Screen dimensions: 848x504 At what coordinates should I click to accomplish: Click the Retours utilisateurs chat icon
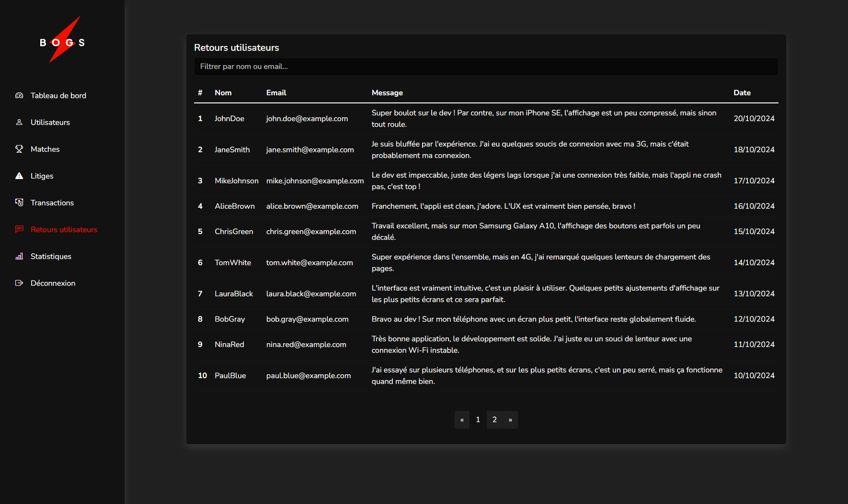(19, 230)
